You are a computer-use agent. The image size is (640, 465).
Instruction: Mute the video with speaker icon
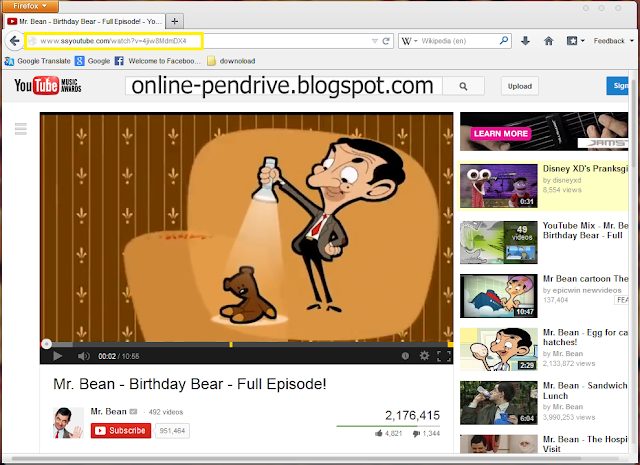coord(83,356)
